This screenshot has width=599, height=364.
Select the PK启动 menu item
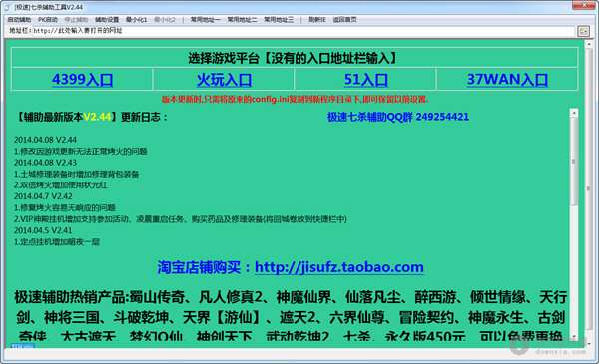point(47,20)
